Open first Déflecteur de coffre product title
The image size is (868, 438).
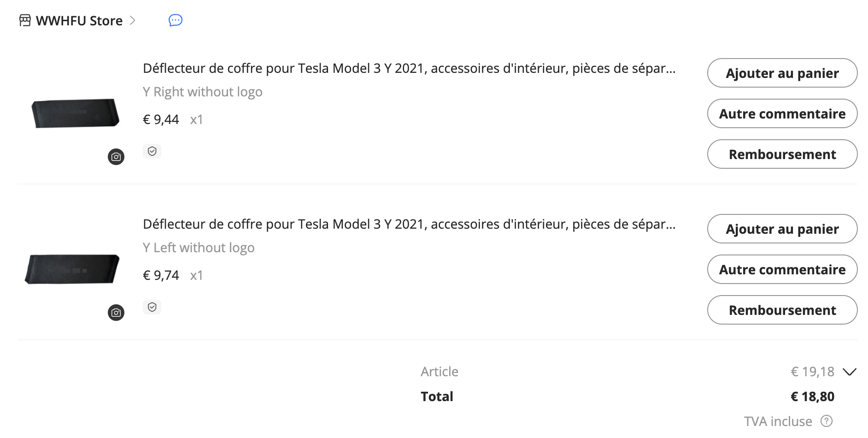[409, 68]
